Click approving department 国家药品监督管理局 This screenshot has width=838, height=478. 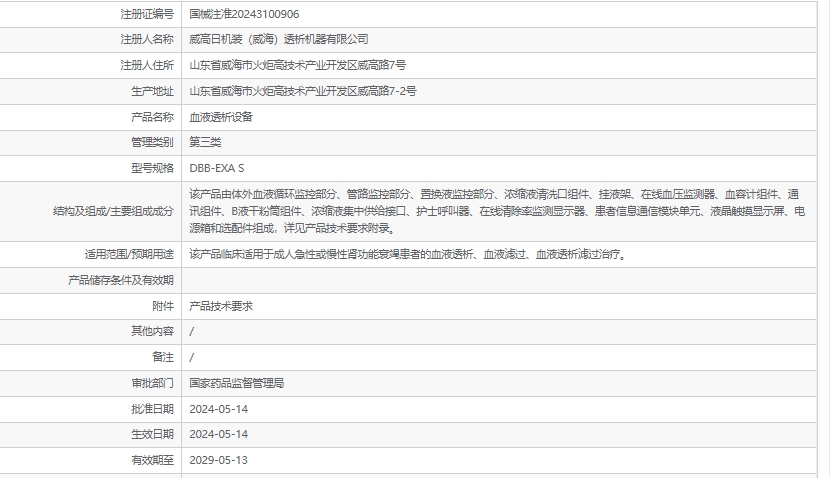[237, 383]
